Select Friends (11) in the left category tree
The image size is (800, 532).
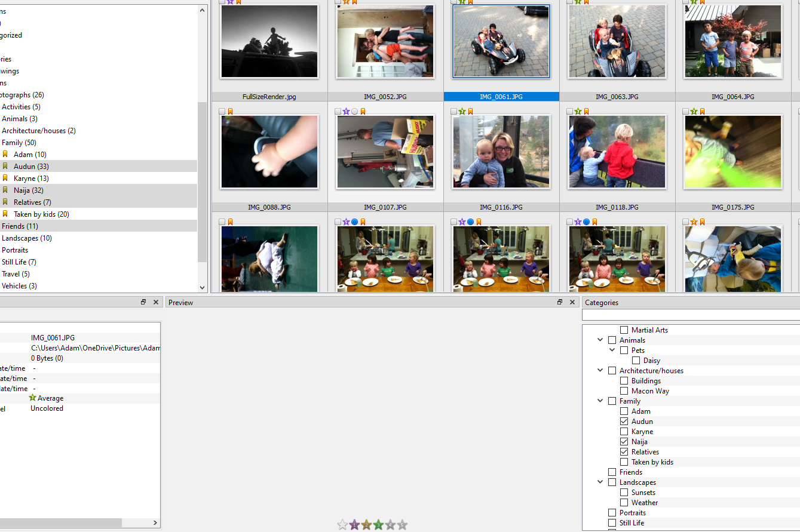pos(20,226)
